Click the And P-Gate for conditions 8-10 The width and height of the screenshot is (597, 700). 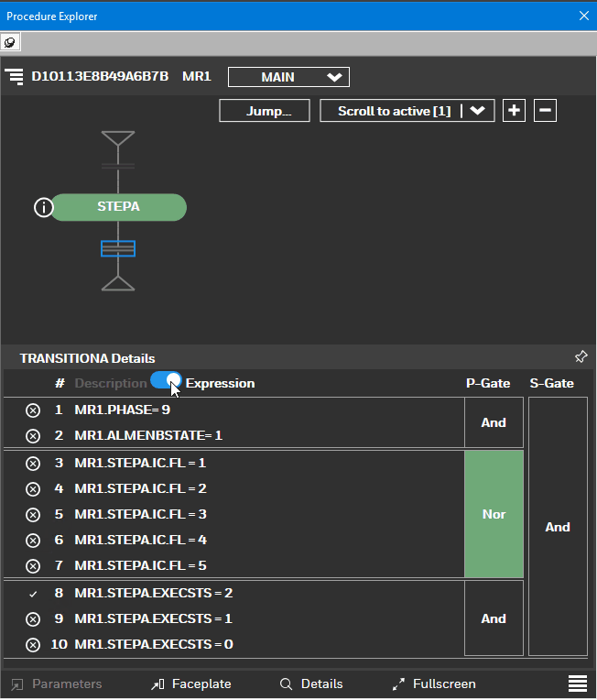point(494,618)
